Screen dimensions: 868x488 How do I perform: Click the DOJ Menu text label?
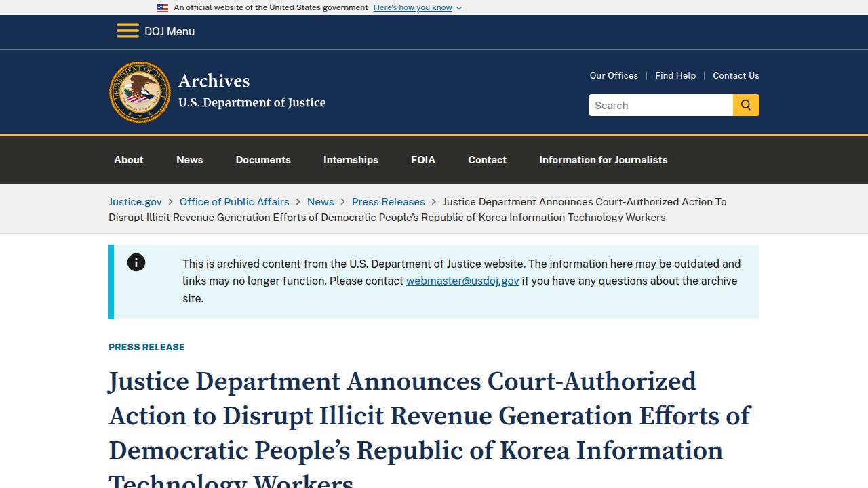(170, 31)
